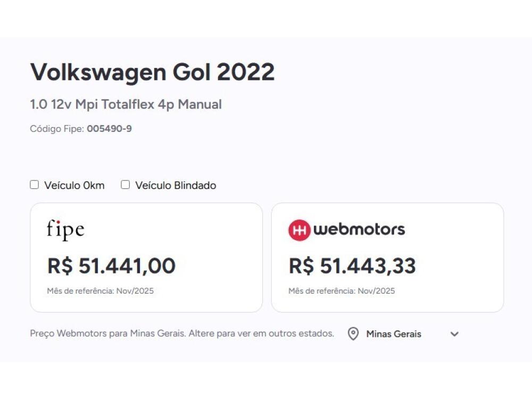The height and width of the screenshot is (399, 532).
Task: Select the Fipe code 005490-9
Action: 109,129
